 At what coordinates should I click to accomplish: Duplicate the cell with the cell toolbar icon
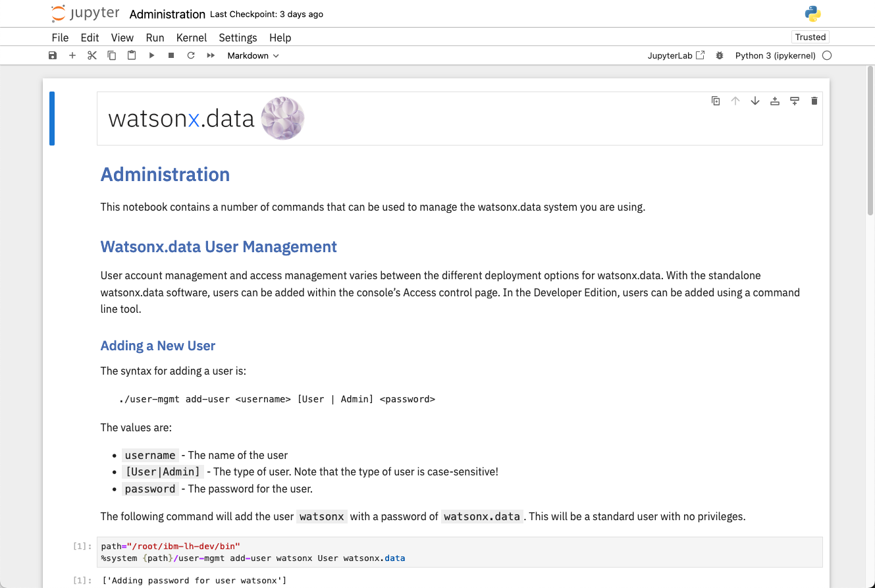click(x=716, y=101)
